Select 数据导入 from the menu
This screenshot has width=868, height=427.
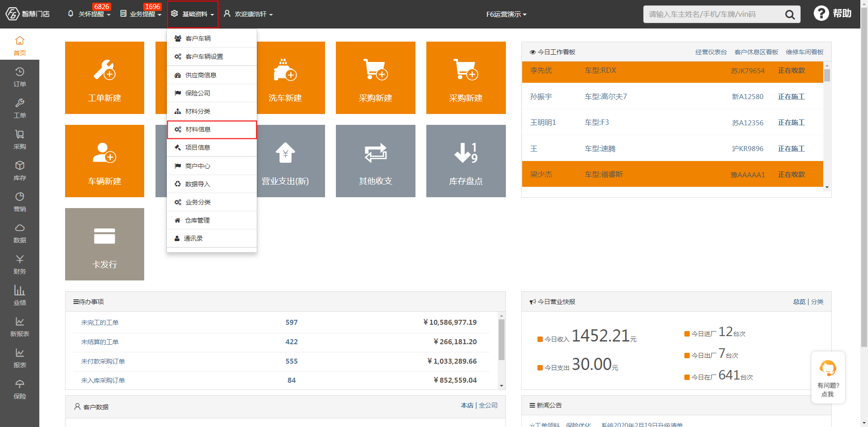click(x=212, y=184)
